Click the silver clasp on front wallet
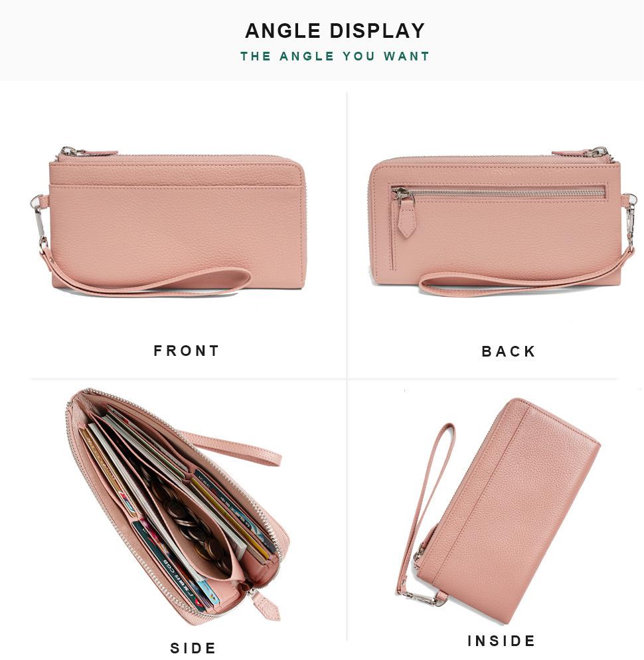The image size is (644, 660). (40, 222)
